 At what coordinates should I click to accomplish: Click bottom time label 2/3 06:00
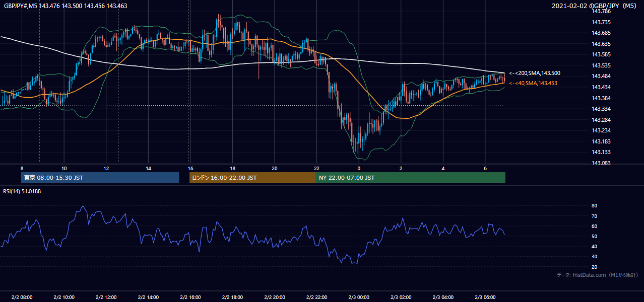(485, 297)
